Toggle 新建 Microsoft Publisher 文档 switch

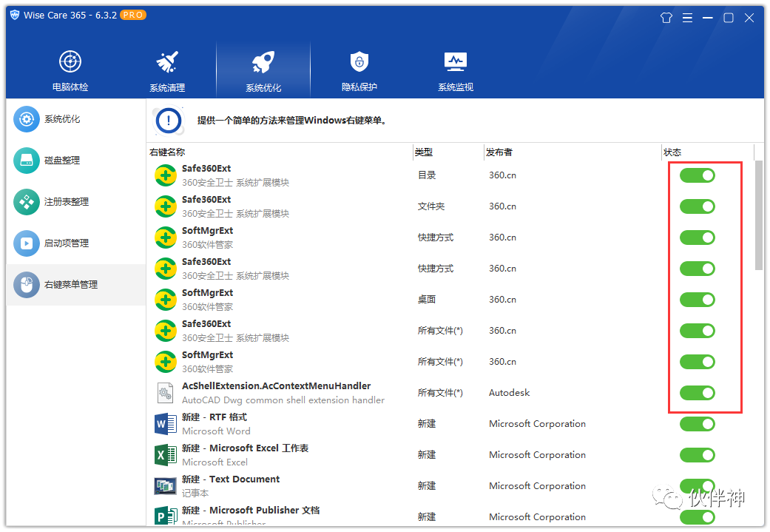[697, 516]
